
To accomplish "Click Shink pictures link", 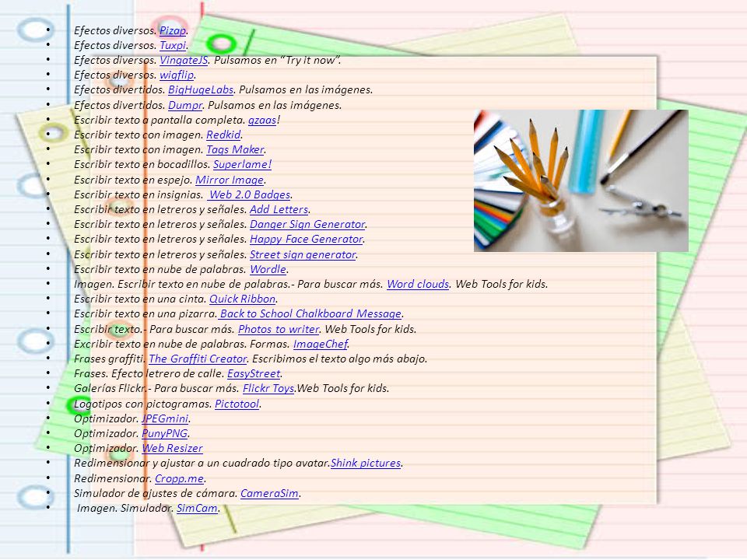I will 366,463.
